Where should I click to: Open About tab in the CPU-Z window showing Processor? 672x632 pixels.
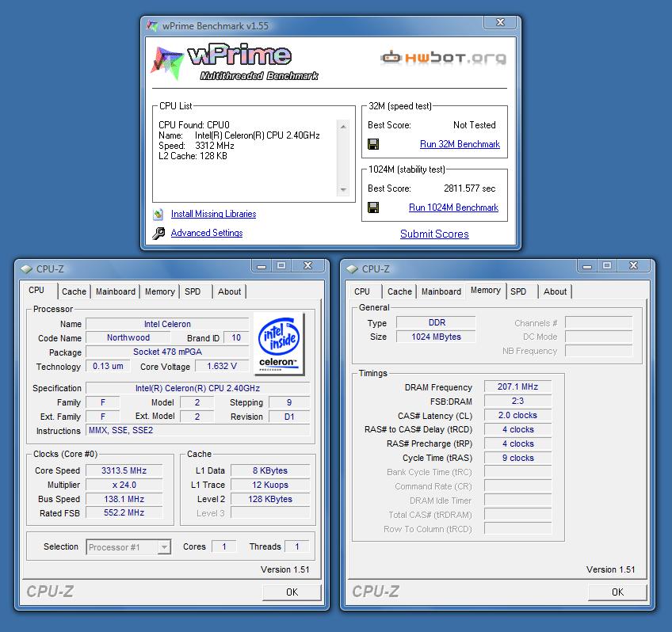(x=229, y=291)
